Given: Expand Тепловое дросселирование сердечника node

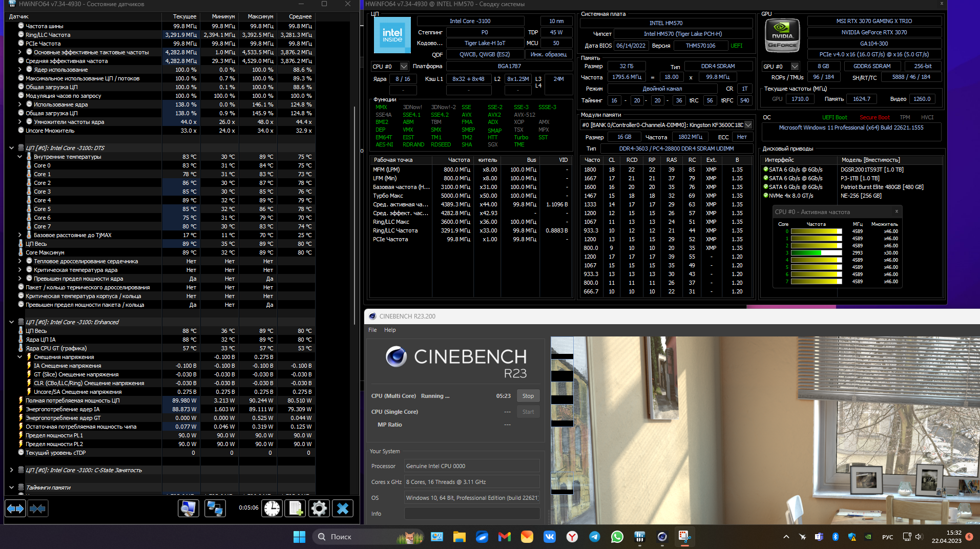Looking at the screenshot, I should click(19, 261).
